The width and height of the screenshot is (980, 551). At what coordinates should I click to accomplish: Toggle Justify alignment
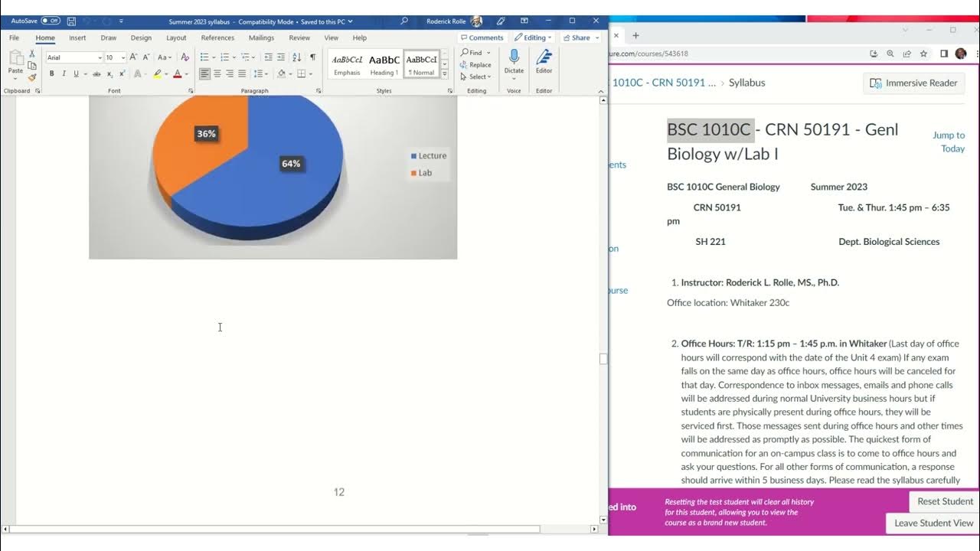[242, 73]
